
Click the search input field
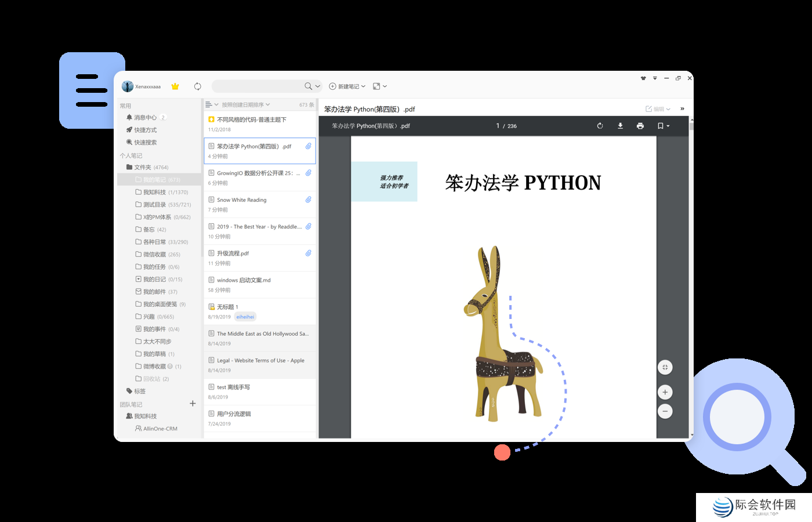(x=256, y=86)
